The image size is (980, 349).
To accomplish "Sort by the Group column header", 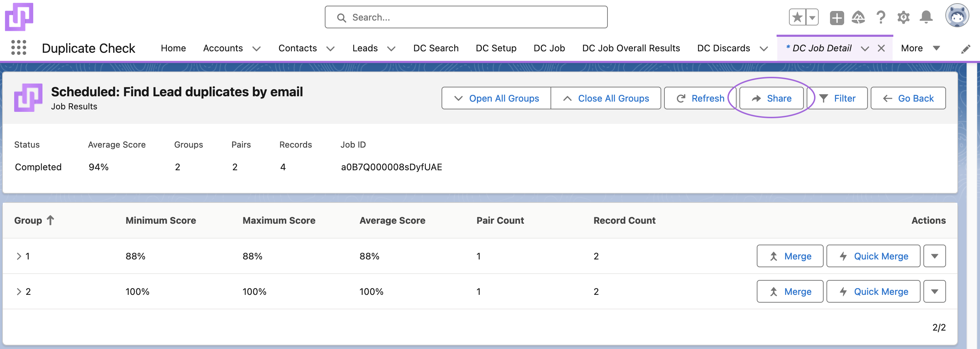I will click(34, 221).
